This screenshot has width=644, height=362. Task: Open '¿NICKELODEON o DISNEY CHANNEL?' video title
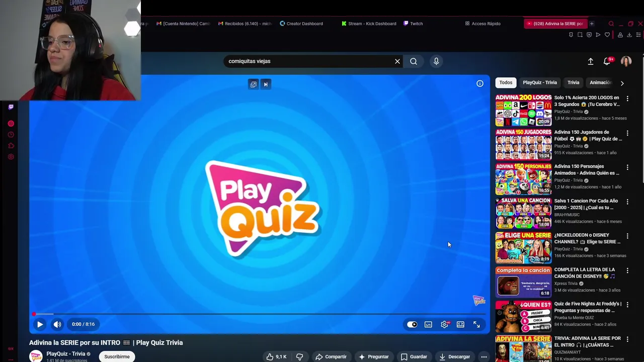[x=587, y=238]
